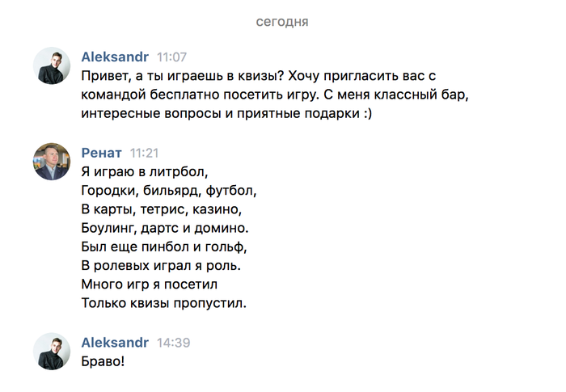Click the 11:21 timestamp next to Ренат
Image resolution: width=566 pixels, height=392 pixels.
[146, 153]
